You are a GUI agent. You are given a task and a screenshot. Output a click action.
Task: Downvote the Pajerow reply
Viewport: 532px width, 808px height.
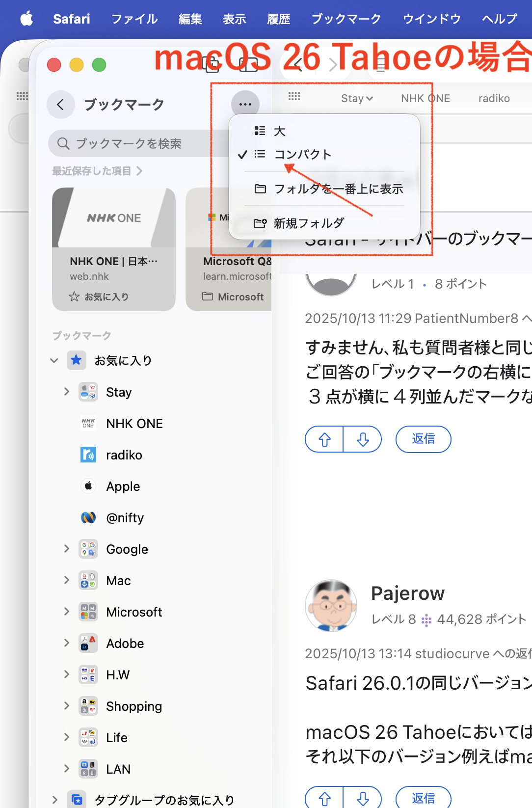coord(363,798)
